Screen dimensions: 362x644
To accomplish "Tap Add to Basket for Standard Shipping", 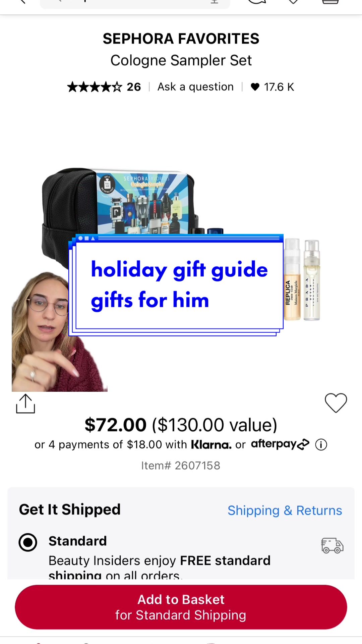I will point(181,607).
